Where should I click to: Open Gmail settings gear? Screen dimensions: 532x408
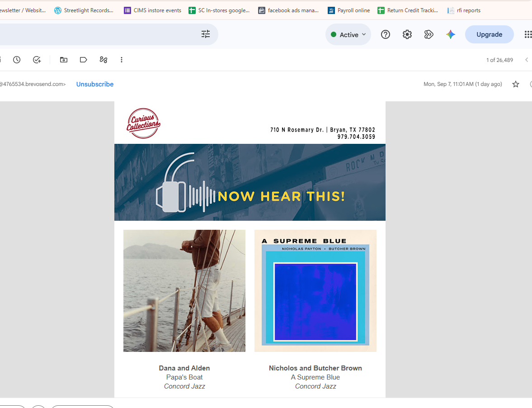(x=407, y=34)
